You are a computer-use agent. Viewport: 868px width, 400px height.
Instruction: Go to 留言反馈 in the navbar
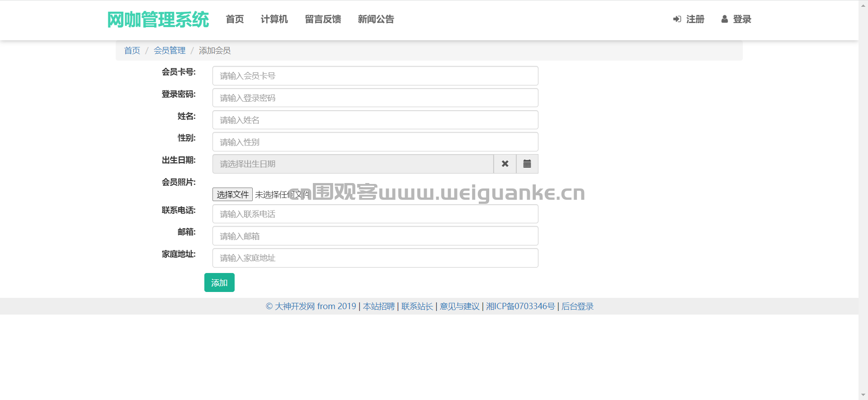[323, 19]
